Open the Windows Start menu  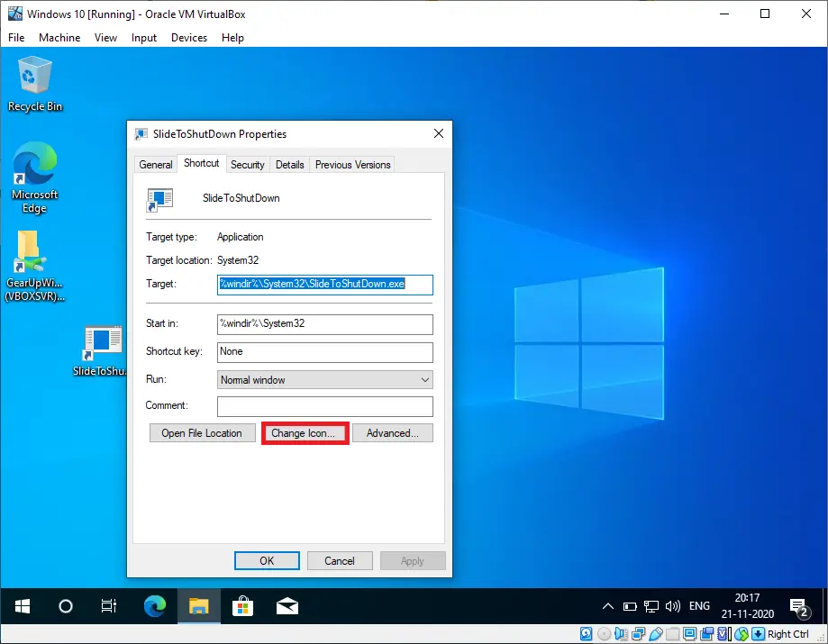[x=23, y=606]
